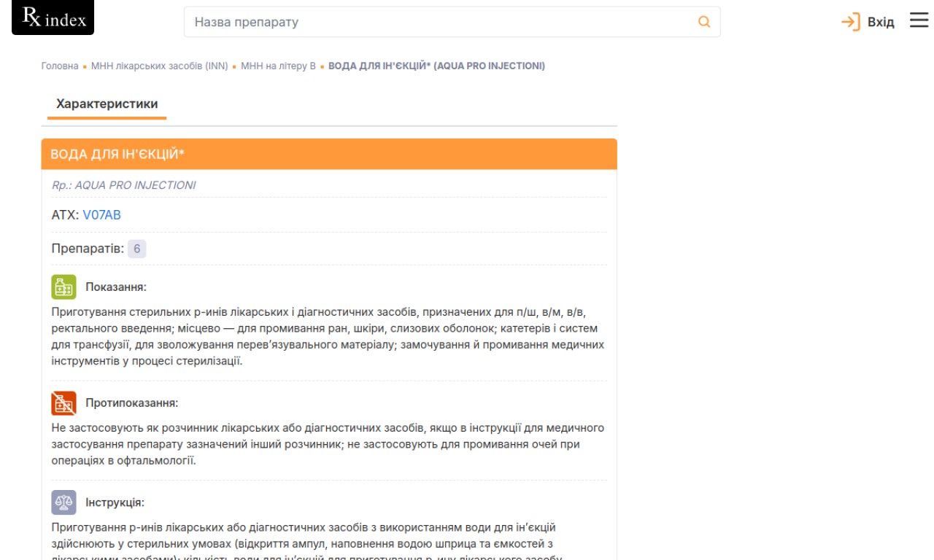The height and width of the screenshot is (560, 934).
Task: Open МНН лікарських засобів (INN) breadcrumb
Action: pos(159,66)
